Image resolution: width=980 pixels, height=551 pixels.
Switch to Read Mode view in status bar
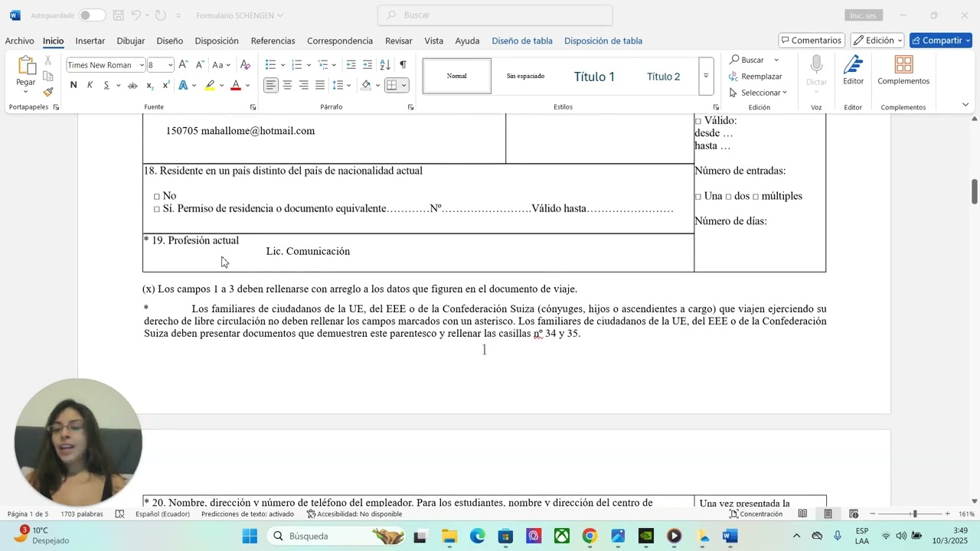(802, 514)
